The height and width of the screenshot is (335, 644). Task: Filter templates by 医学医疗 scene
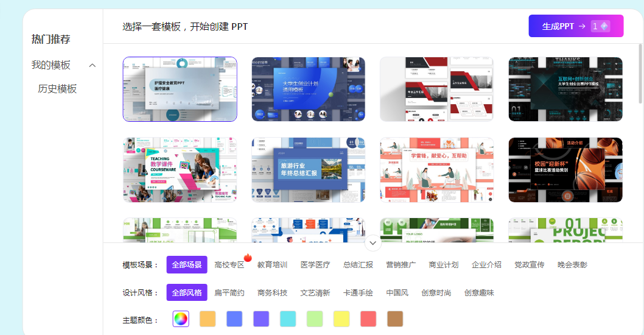[315, 265]
